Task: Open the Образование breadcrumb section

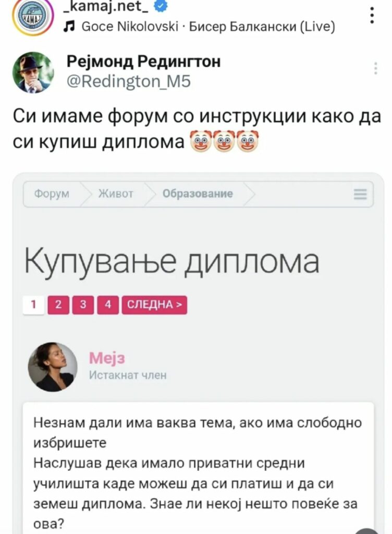Action: (x=198, y=193)
